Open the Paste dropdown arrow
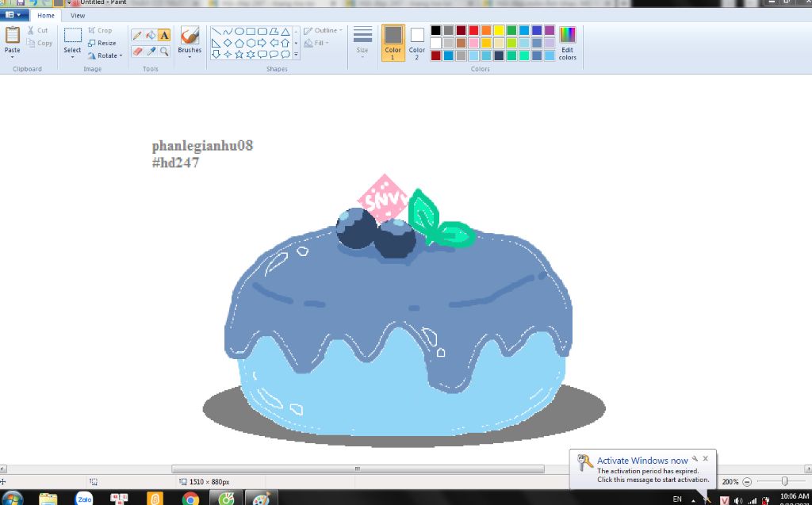 point(12,56)
